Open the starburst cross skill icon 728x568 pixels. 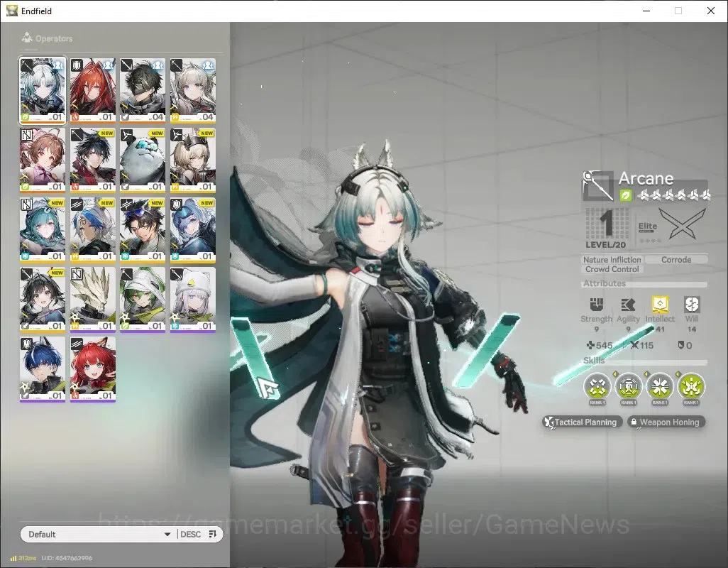(x=660, y=386)
